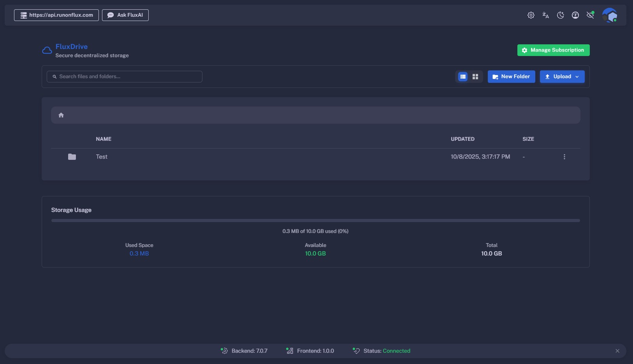Create a folder with New Folder
This screenshot has height=364, width=633.
pos(511,77)
